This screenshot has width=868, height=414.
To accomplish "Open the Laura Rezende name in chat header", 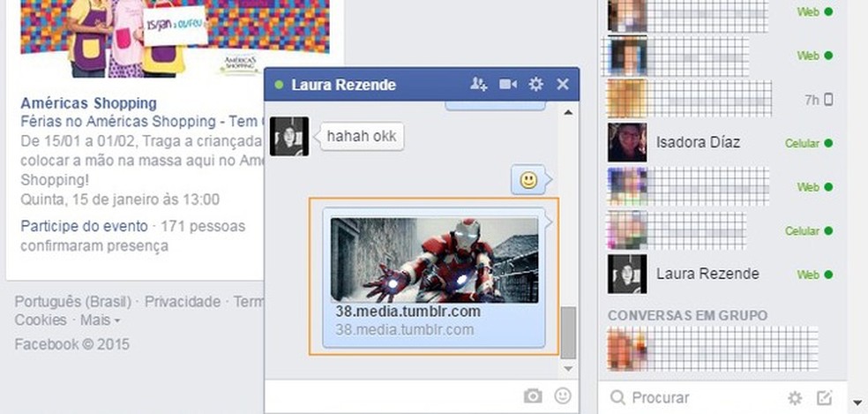I will coord(343,85).
